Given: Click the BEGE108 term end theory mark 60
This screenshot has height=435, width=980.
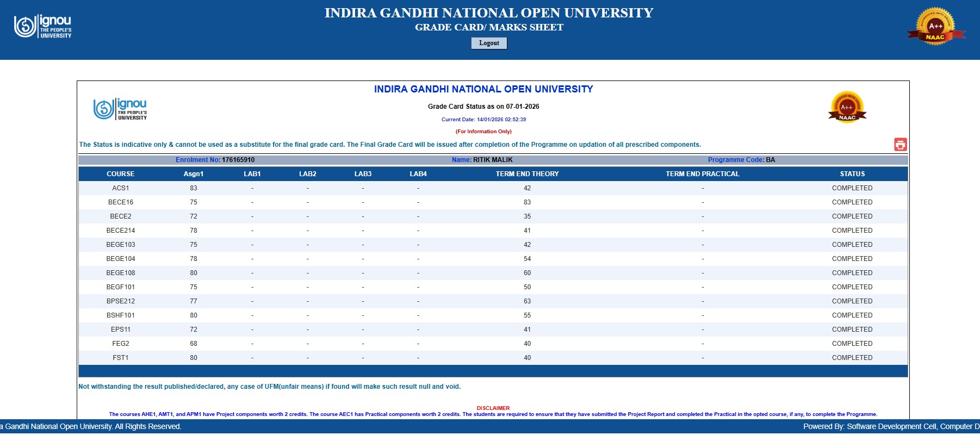Looking at the screenshot, I should point(528,273).
